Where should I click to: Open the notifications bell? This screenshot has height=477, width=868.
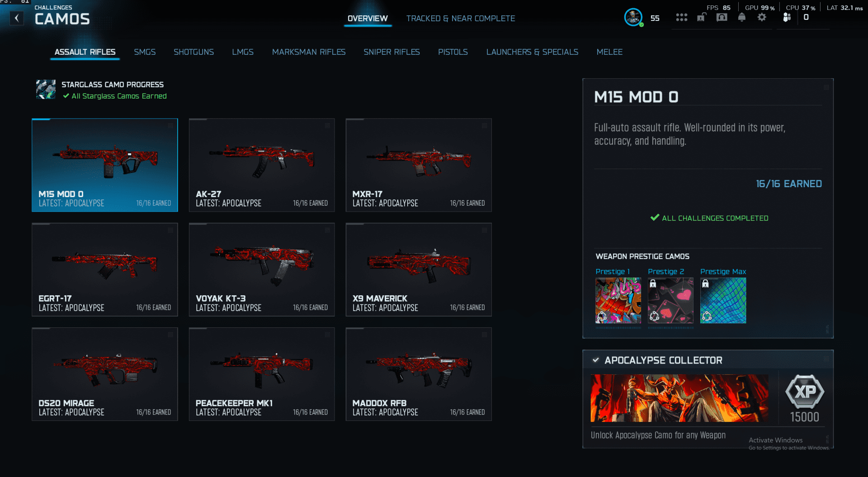click(x=742, y=17)
